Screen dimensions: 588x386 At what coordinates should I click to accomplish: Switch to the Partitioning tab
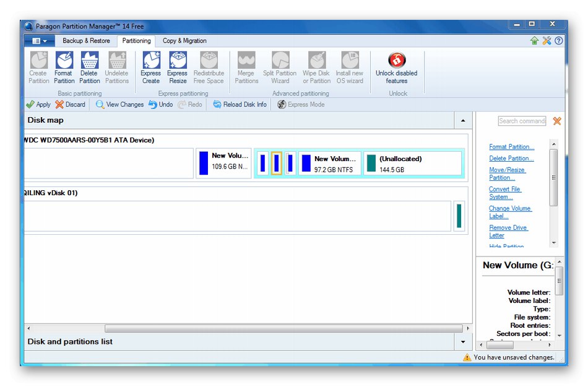coord(137,40)
